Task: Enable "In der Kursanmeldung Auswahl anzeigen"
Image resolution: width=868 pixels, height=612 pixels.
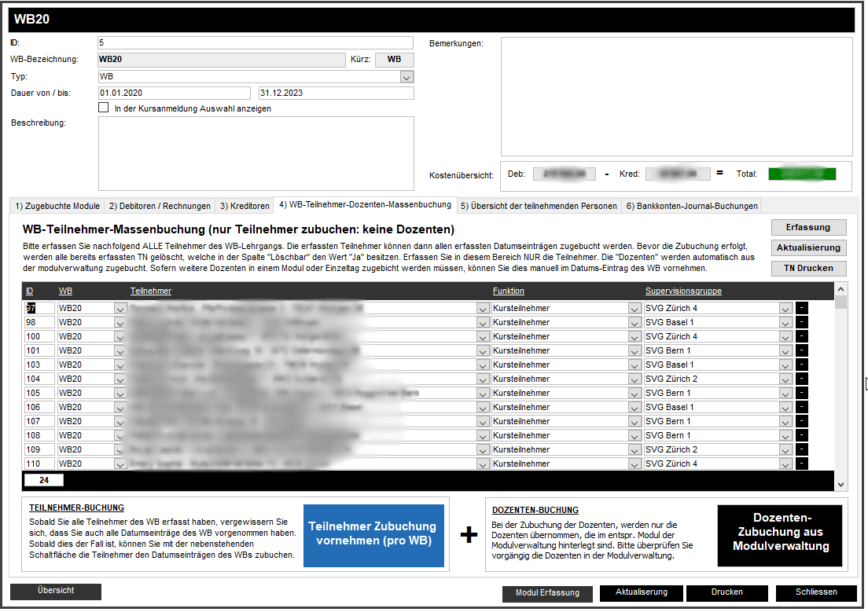Action: pyautogui.click(x=103, y=107)
